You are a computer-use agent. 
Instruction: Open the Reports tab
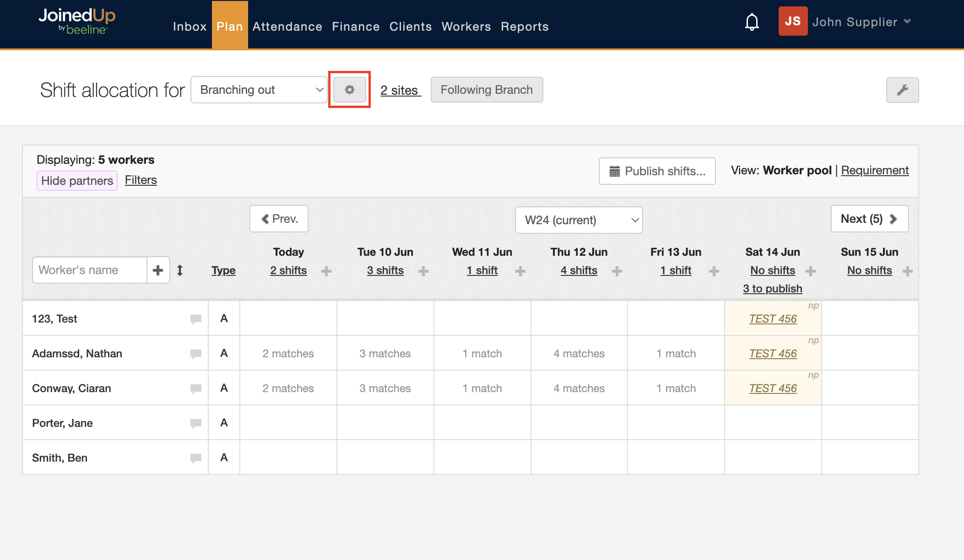[524, 27]
